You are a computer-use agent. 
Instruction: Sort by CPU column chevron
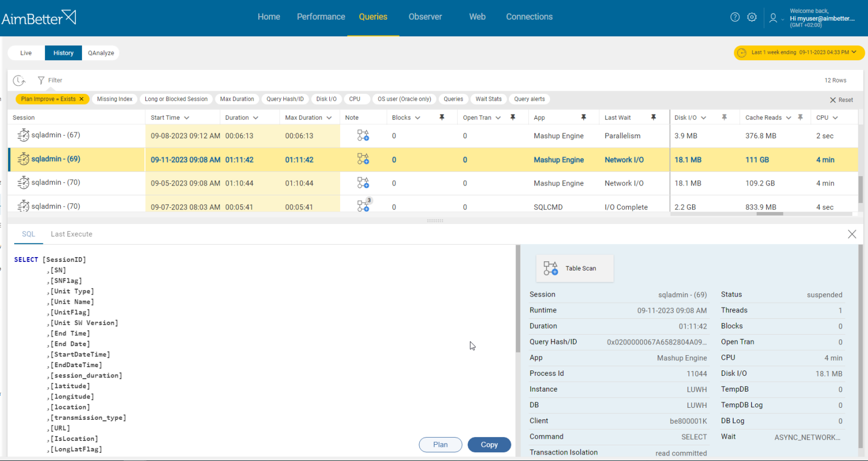coord(835,118)
